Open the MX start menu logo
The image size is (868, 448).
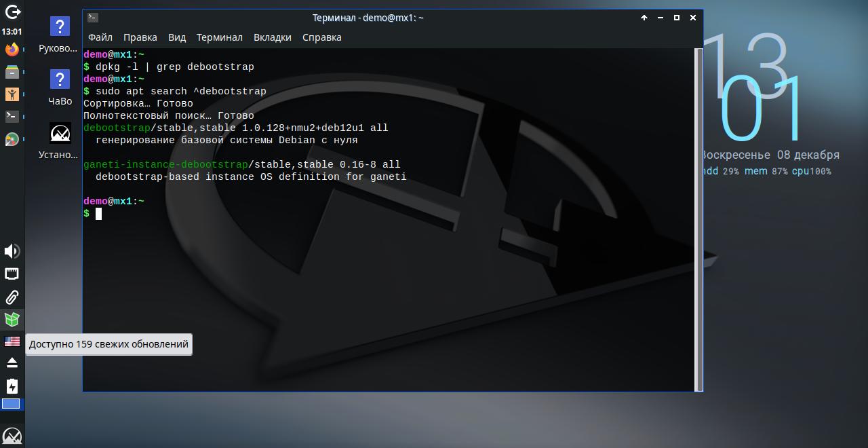tap(12, 435)
